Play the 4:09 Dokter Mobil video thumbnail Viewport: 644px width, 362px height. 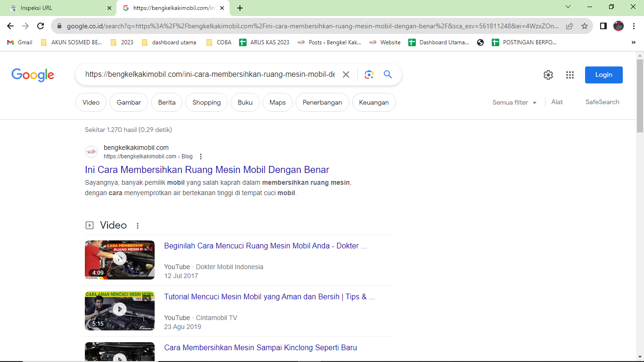pyautogui.click(x=120, y=260)
